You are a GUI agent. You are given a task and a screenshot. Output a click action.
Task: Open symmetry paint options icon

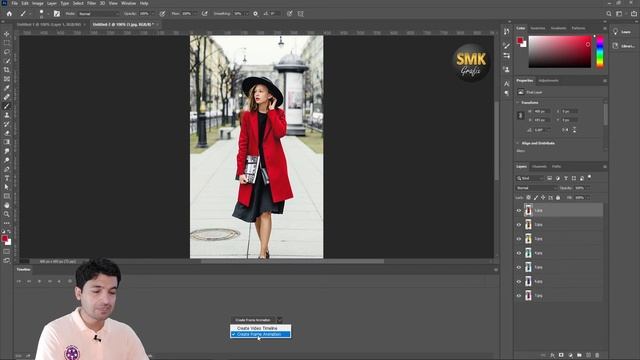(300, 13)
